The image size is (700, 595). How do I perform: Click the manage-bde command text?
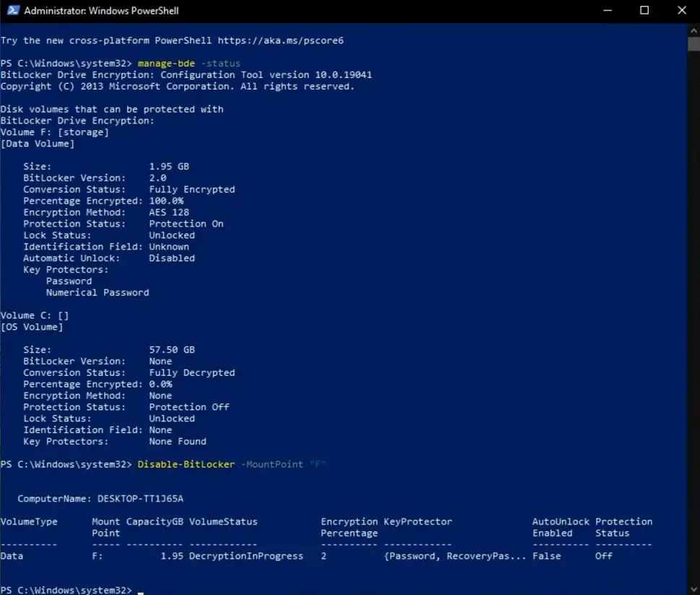(x=166, y=64)
